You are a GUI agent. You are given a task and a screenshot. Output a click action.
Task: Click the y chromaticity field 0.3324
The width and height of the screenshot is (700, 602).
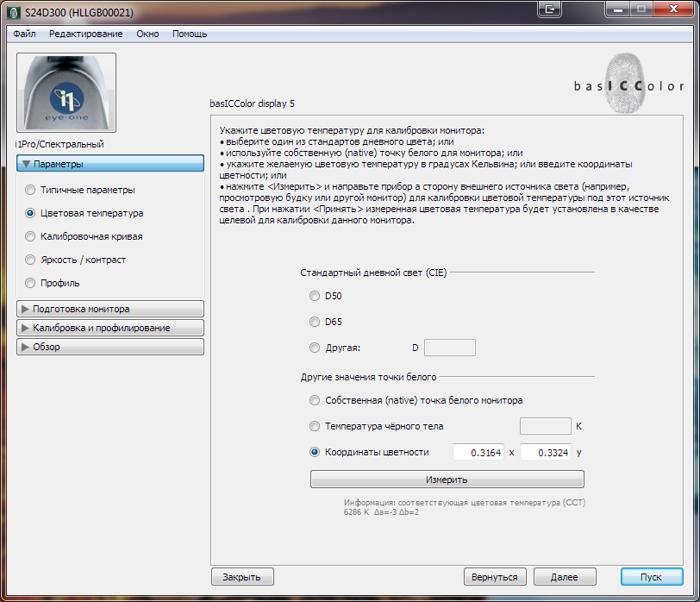(546, 452)
